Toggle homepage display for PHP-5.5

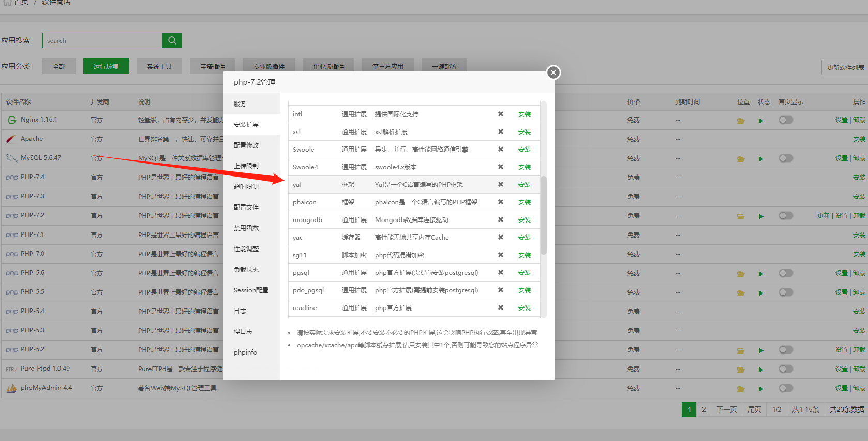pos(786,292)
